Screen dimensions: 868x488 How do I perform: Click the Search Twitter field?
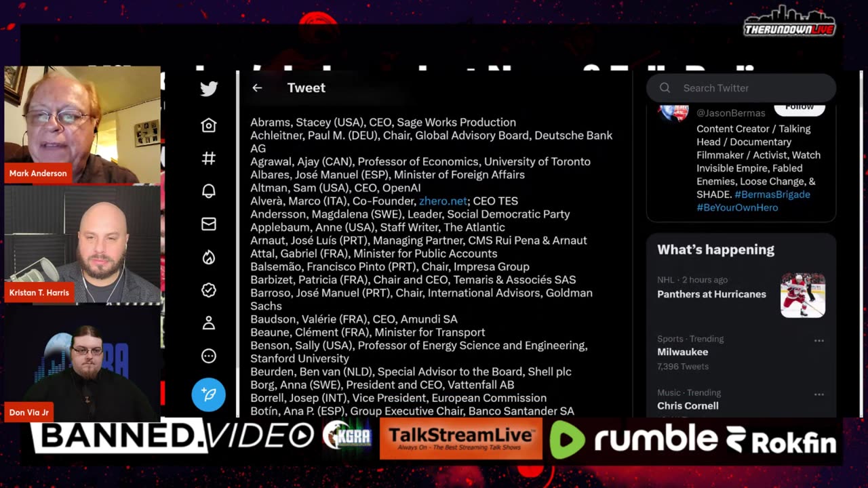(741, 87)
